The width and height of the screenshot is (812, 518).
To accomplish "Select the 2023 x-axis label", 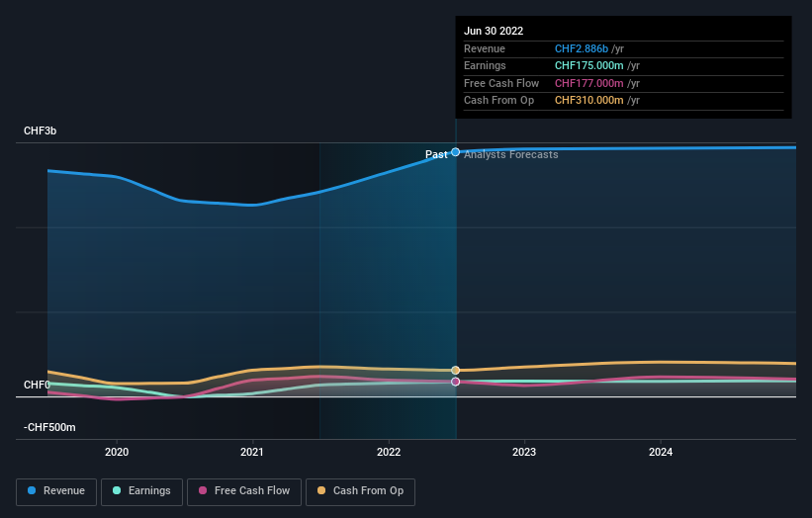I will [524, 452].
